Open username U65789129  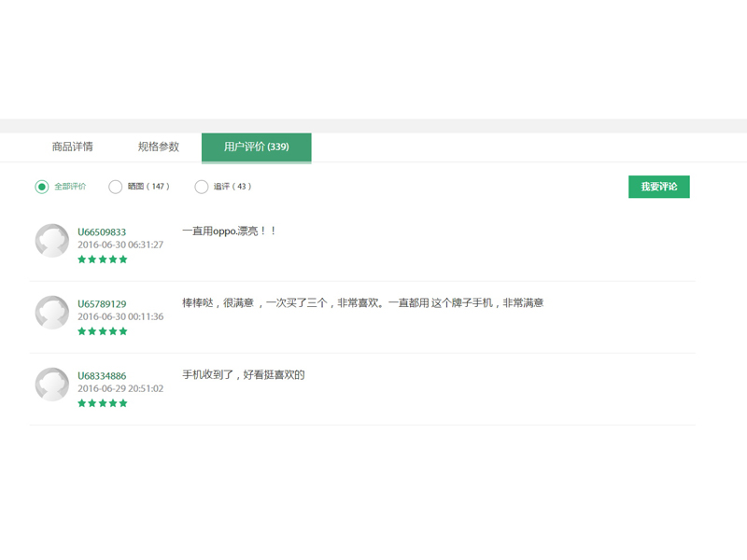[102, 304]
